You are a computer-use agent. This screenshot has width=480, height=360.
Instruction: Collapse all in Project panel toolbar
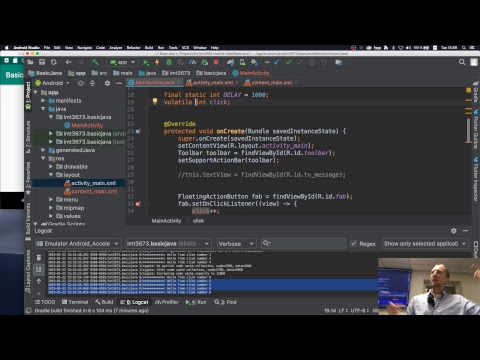93,83
